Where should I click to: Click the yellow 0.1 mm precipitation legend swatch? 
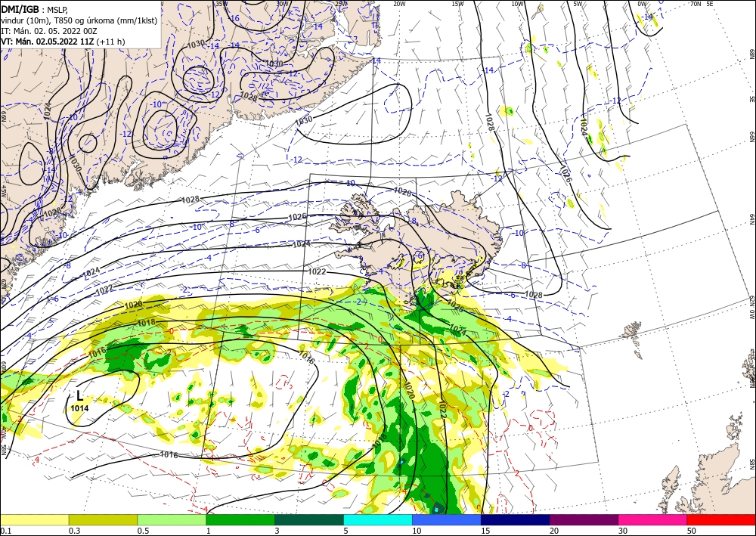34,519
